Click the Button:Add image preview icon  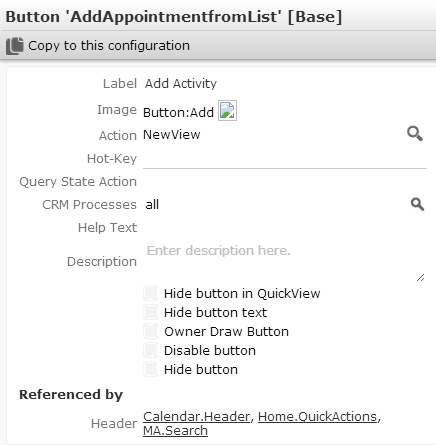[227, 111]
